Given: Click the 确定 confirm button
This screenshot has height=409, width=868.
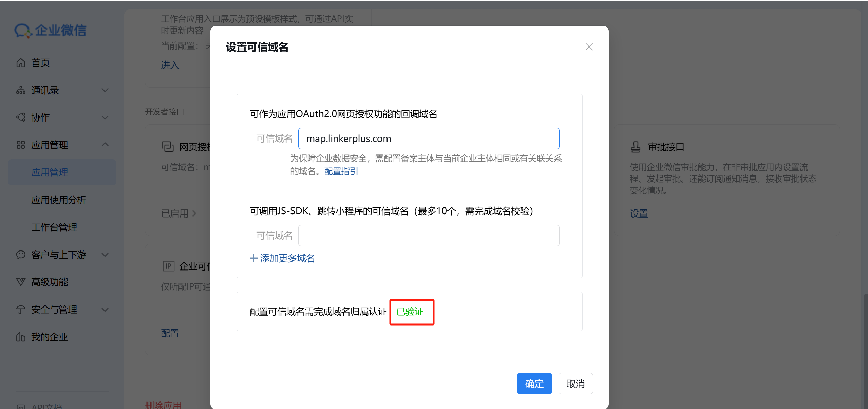Looking at the screenshot, I should 534,384.
